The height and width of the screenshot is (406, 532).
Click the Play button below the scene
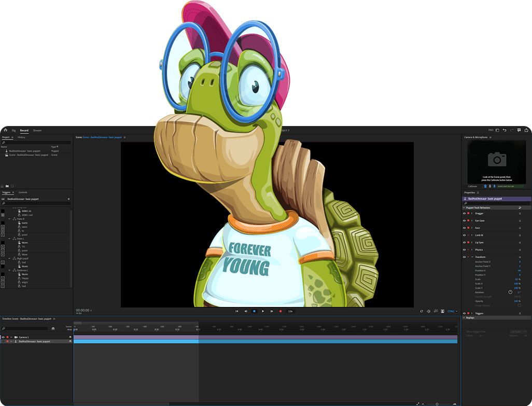point(263,311)
